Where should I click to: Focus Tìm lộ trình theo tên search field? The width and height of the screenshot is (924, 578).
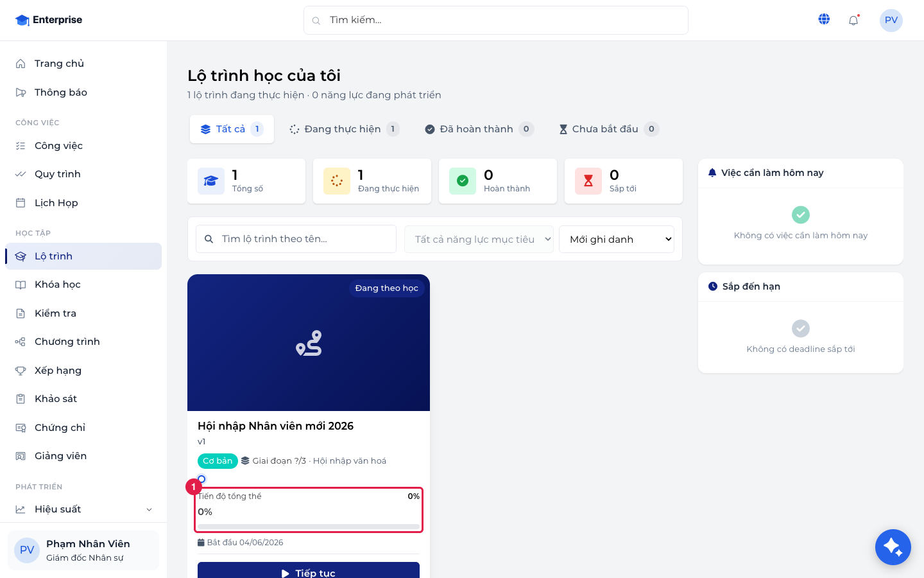point(296,239)
